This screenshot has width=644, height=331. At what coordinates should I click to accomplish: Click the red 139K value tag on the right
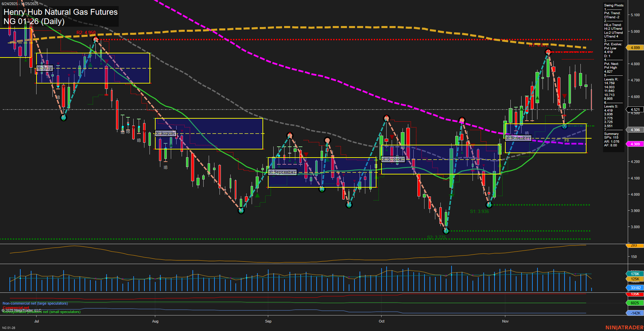635,294
